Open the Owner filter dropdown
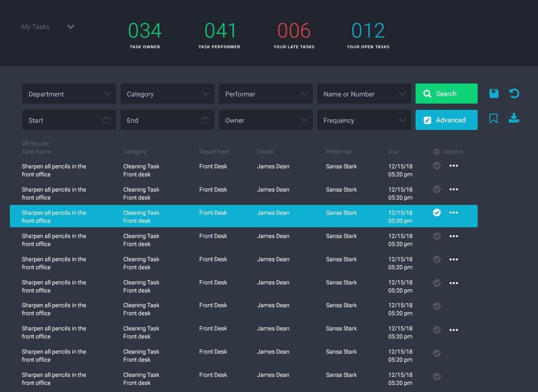 pos(266,120)
